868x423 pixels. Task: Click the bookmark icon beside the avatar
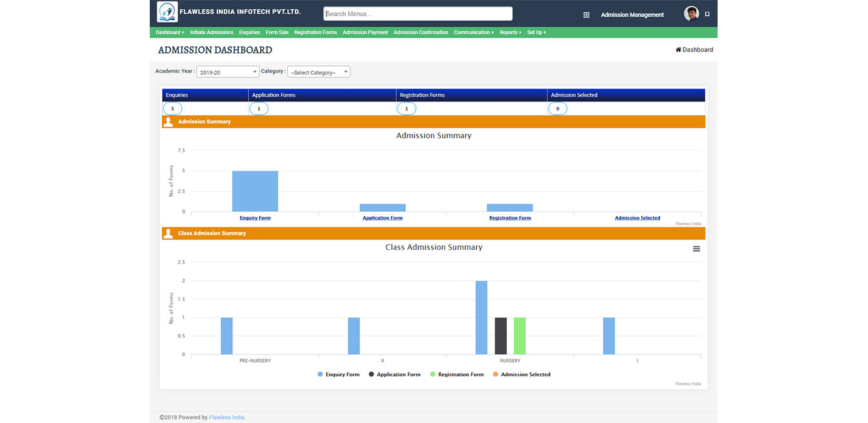pyautogui.click(x=707, y=14)
